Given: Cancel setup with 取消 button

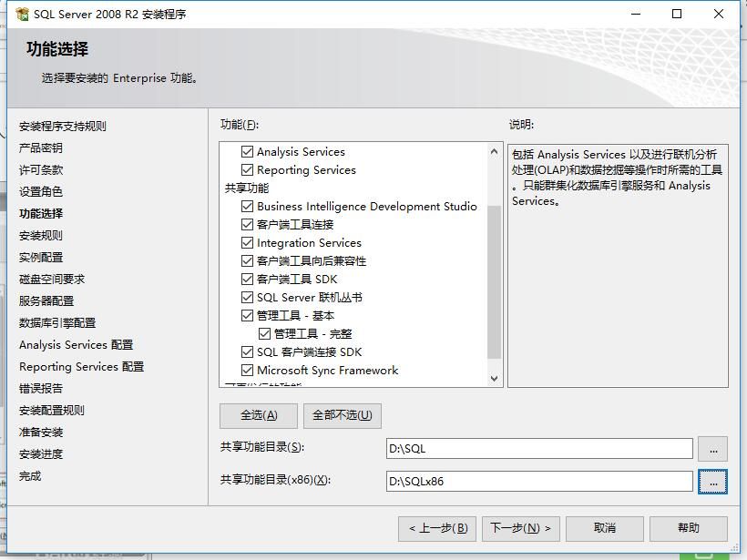Looking at the screenshot, I should tap(605, 528).
